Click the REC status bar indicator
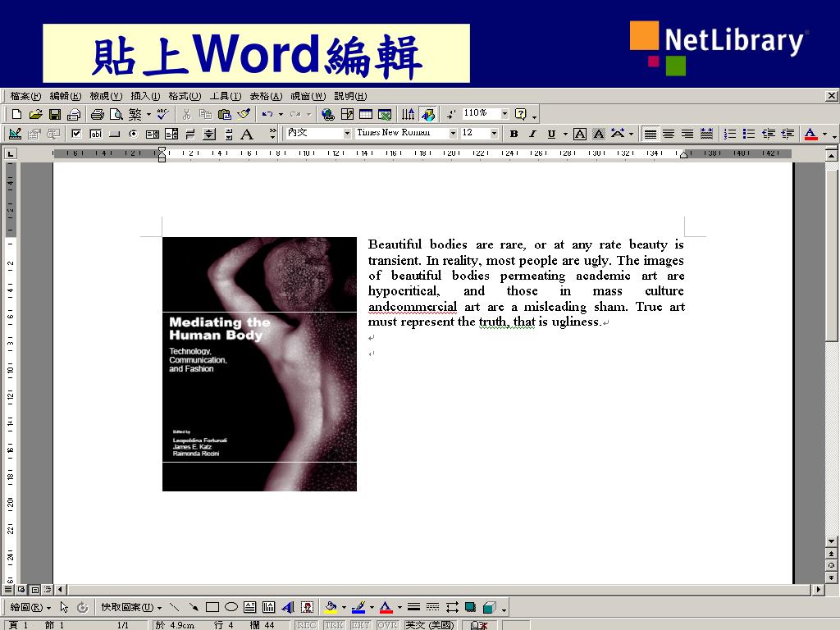 (307, 624)
